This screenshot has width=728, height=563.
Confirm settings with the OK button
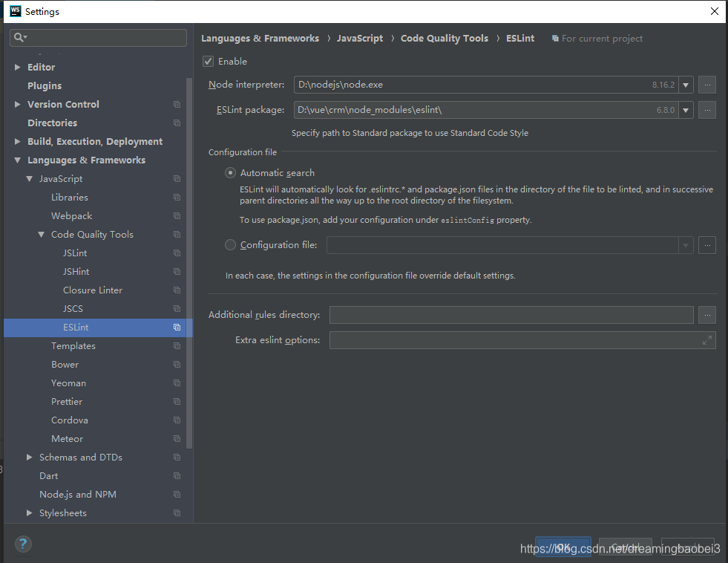(x=563, y=547)
